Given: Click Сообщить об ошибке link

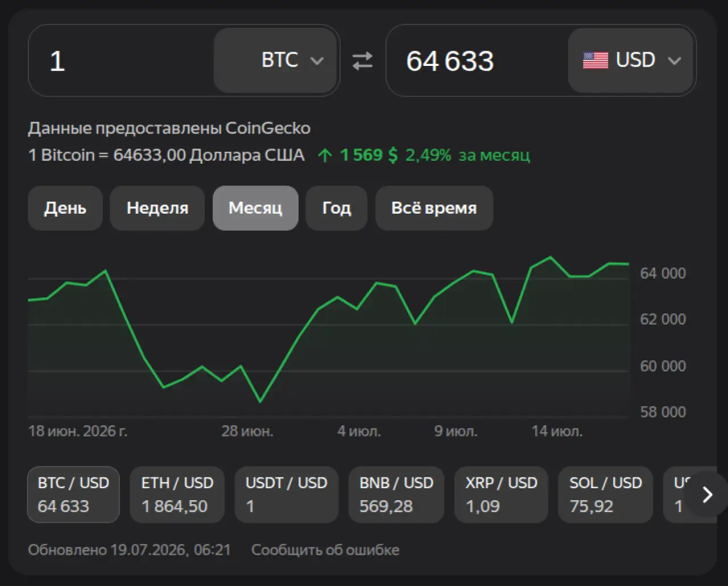Looking at the screenshot, I should point(325,550).
